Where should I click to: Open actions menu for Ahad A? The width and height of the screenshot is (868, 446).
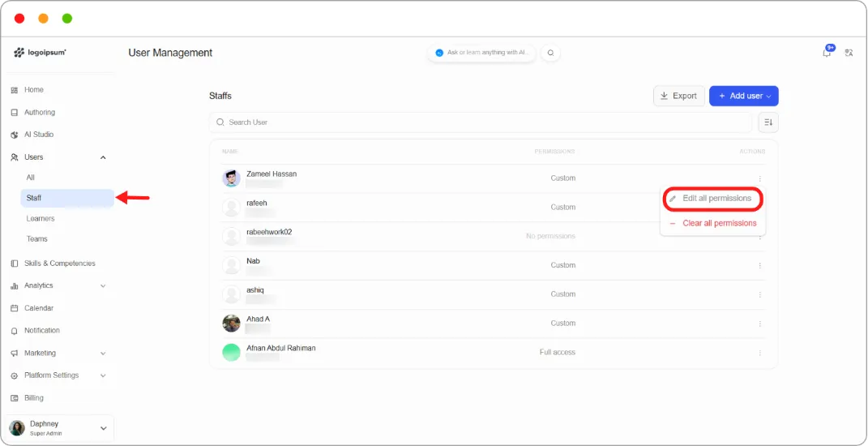(760, 324)
